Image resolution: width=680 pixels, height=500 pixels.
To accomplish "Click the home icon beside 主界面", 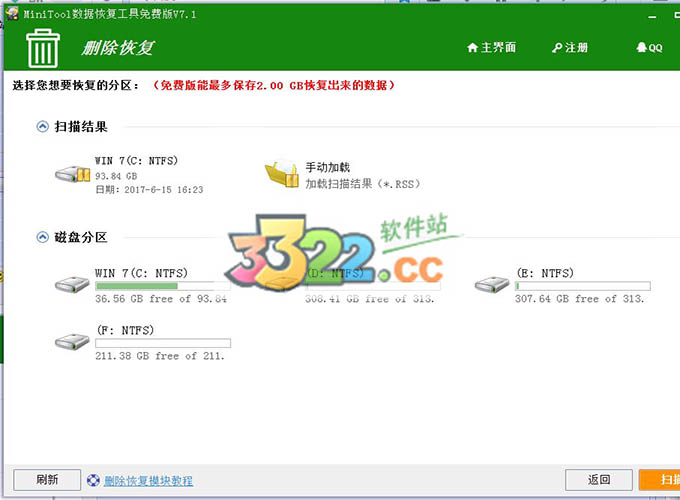I will click(472, 48).
